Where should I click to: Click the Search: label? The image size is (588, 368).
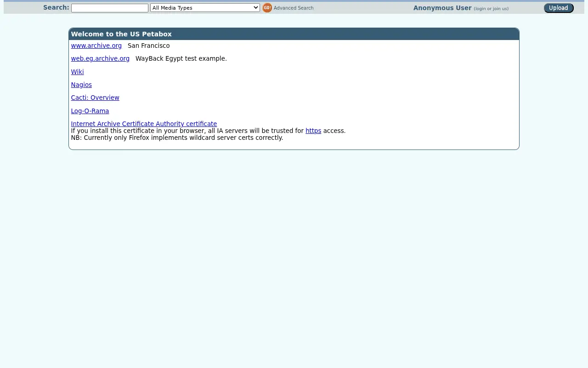[x=56, y=7]
